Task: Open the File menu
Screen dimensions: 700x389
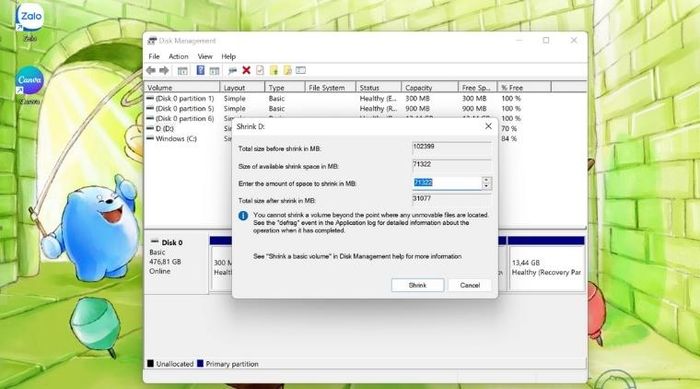Action: [154, 56]
